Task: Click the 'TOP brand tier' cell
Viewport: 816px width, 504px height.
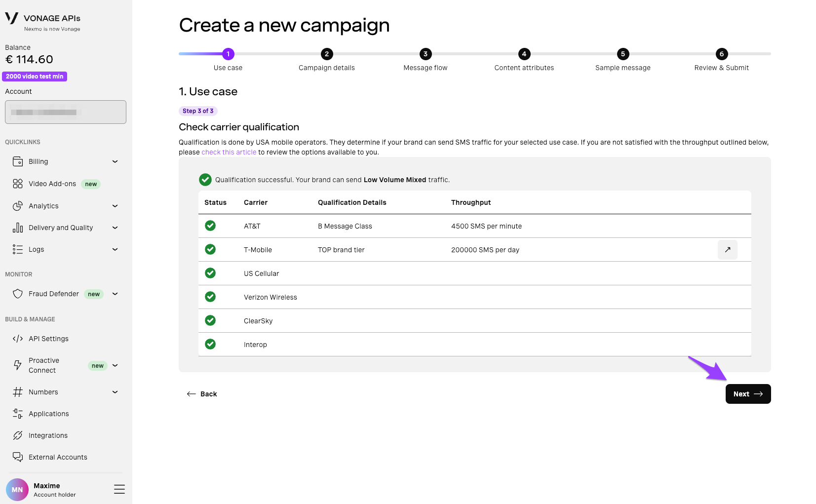Action: [341, 250]
